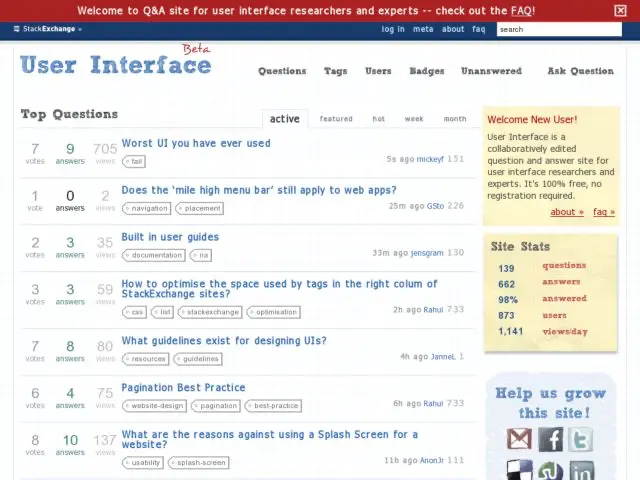The height and width of the screenshot is (480, 640).
Task: Open the about link in the top bar
Action: (x=453, y=29)
